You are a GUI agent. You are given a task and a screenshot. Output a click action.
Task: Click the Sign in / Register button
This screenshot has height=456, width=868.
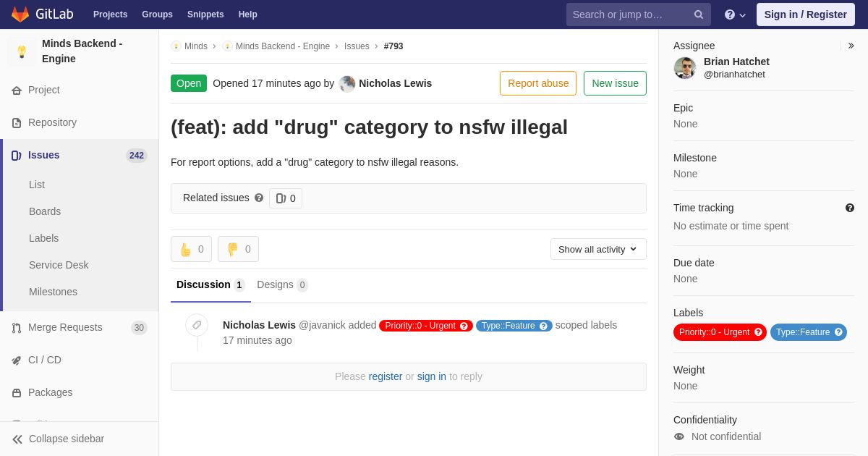click(806, 14)
